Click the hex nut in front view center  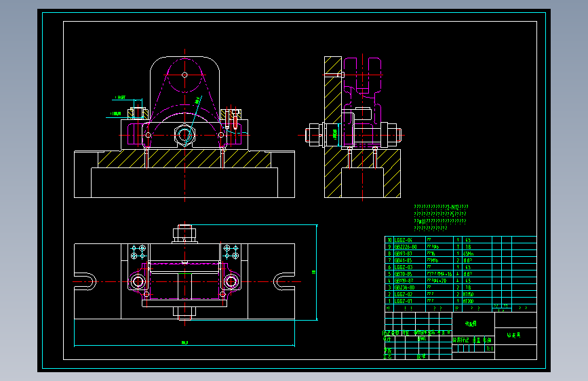[x=184, y=135]
